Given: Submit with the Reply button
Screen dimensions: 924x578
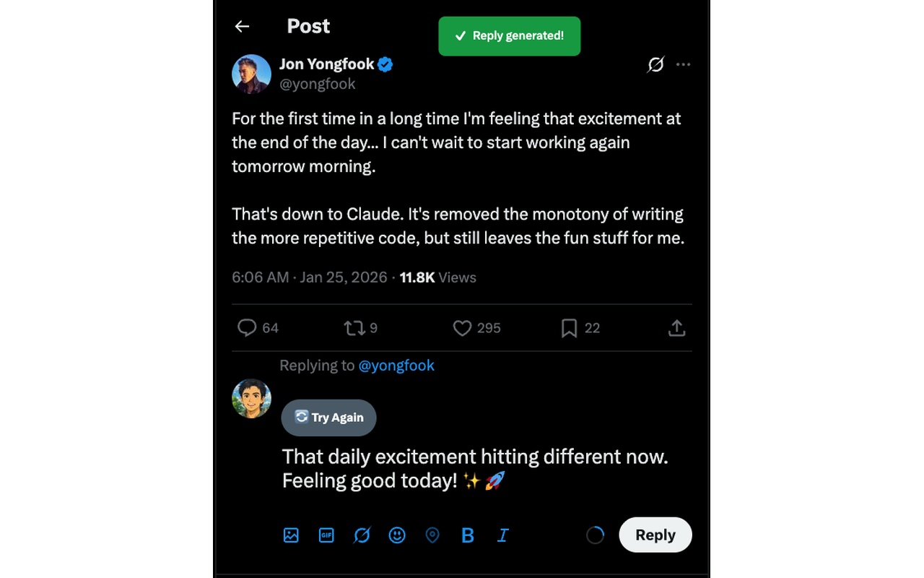Looking at the screenshot, I should click(655, 535).
